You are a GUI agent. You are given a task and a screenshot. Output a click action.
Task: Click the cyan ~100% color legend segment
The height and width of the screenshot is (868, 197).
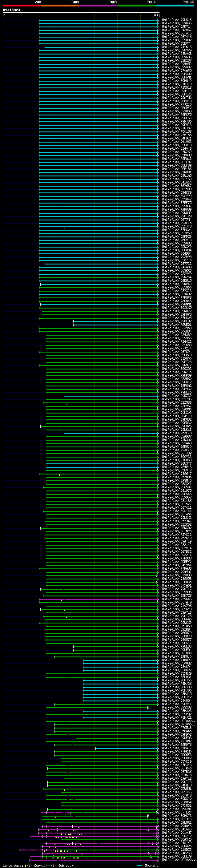click(x=175, y=6)
